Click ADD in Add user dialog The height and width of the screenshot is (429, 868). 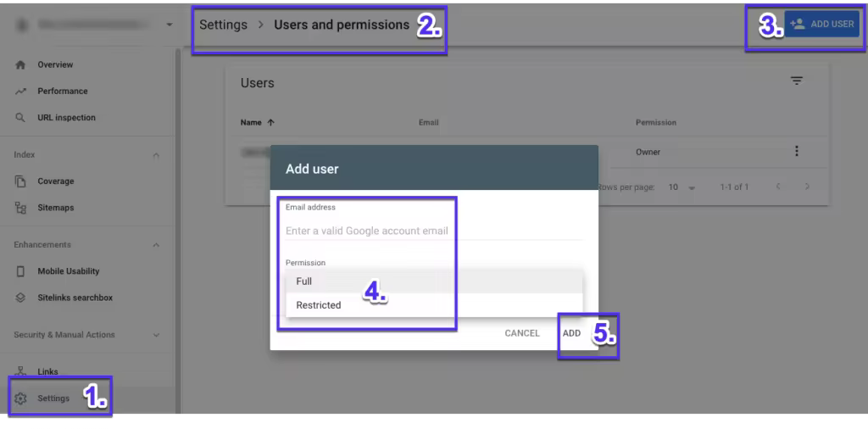572,333
